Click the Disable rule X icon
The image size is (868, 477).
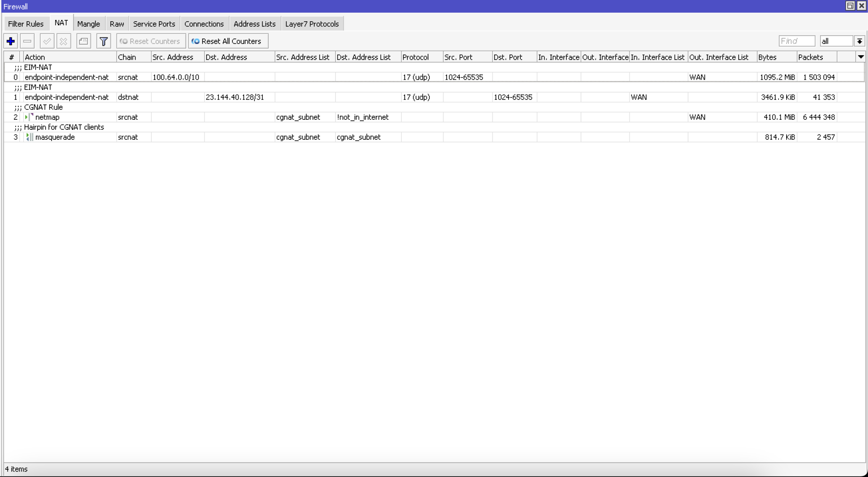click(x=63, y=41)
